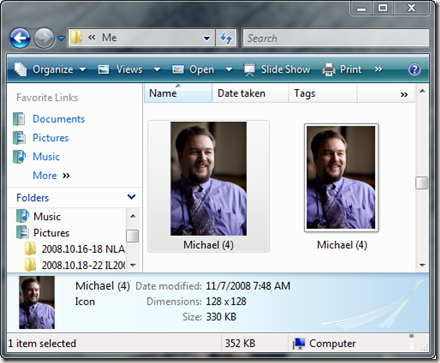Click the Michael (4) title in details pane

[102, 286]
